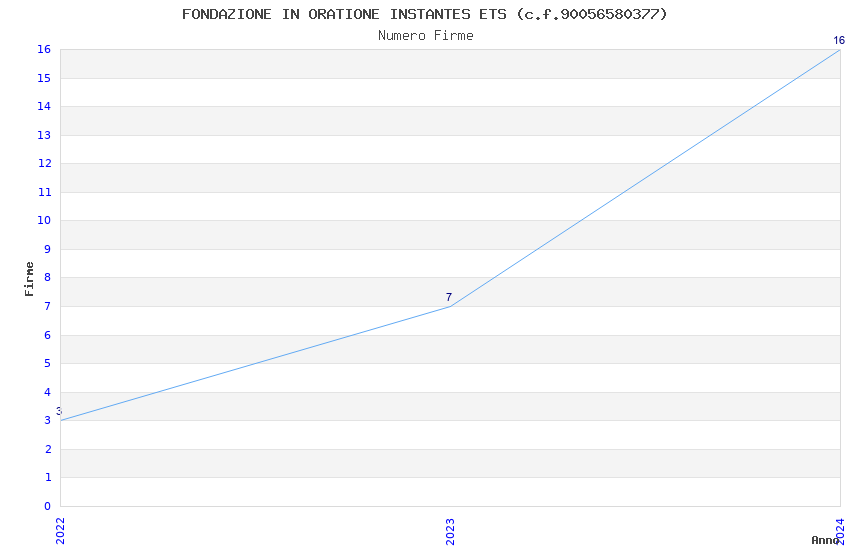This screenshot has width=850, height=550.
Task: Select the 2024 x-axis year label
Action: [x=840, y=531]
